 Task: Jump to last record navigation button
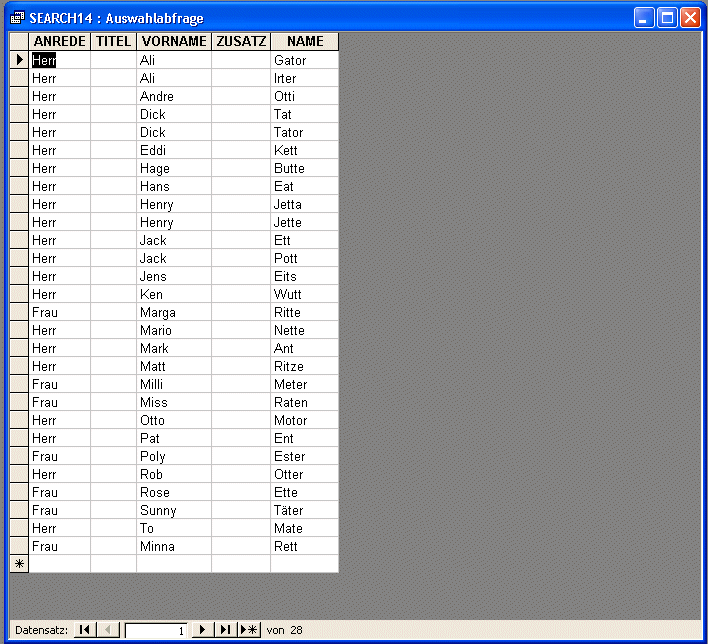point(225,630)
